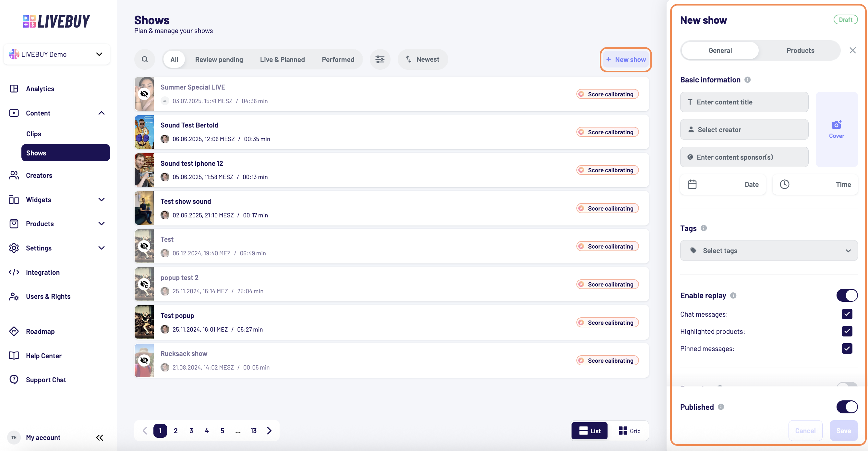Click the Cancel button

[805, 431]
